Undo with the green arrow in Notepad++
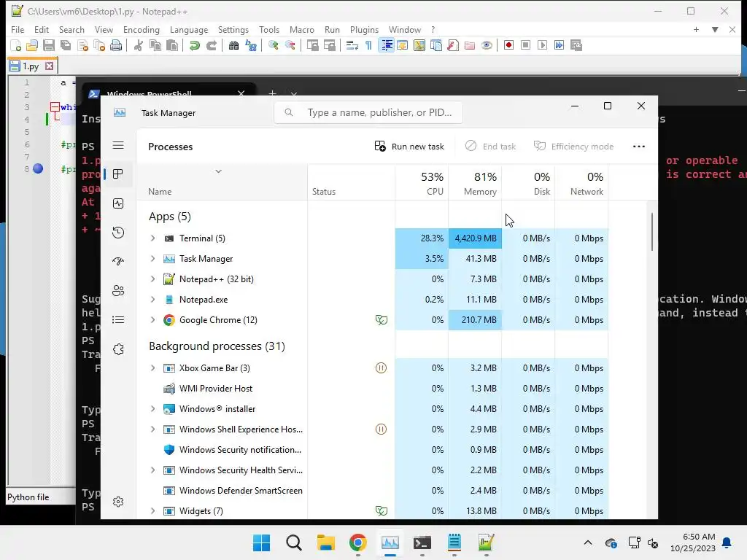The image size is (747, 560). pyautogui.click(x=194, y=45)
